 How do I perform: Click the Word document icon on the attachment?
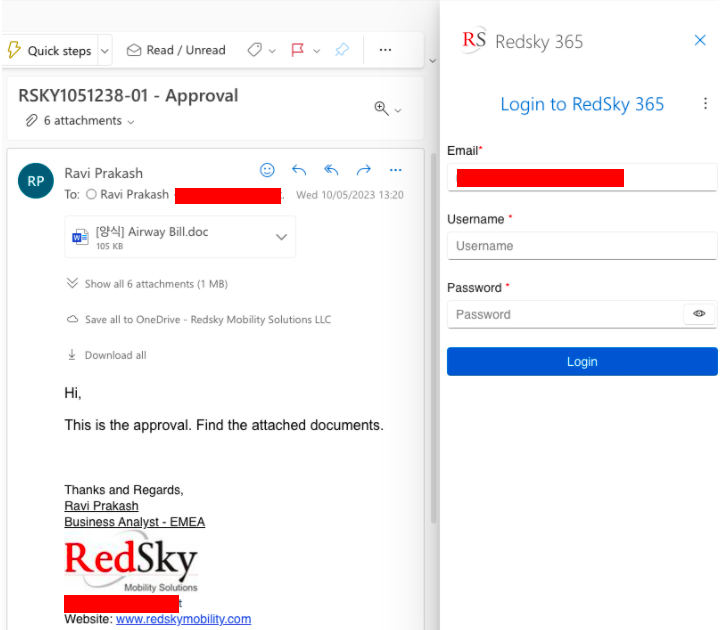80,237
